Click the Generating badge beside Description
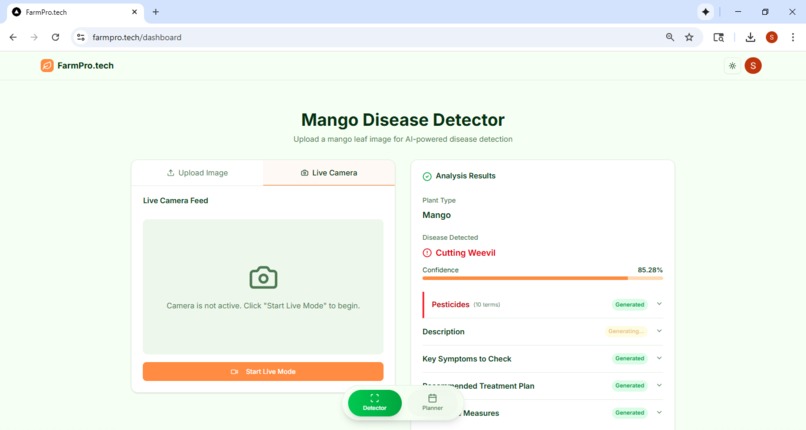Viewport: 806px width, 430px height. pos(626,331)
